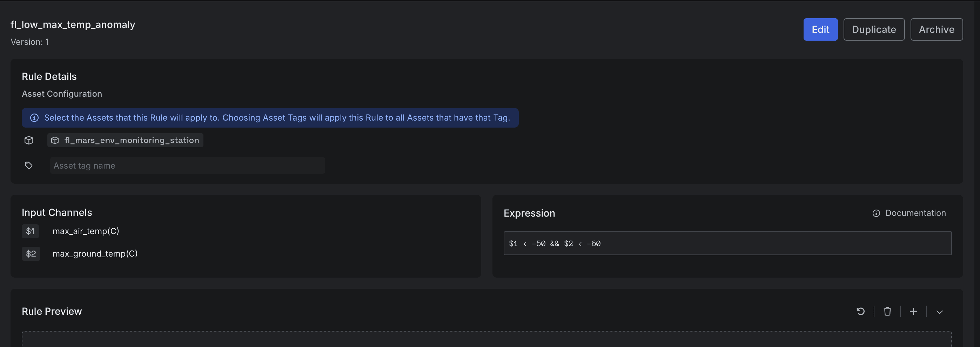Click the info icon in the blue banner
980x347 pixels.
[x=34, y=118]
